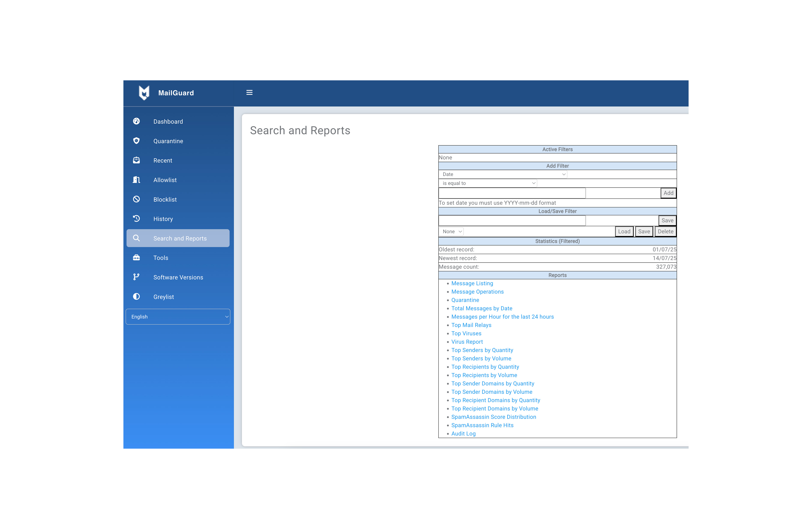Image resolution: width=812 pixels, height=529 pixels.
Task: Open the Greylist page
Action: point(178,297)
